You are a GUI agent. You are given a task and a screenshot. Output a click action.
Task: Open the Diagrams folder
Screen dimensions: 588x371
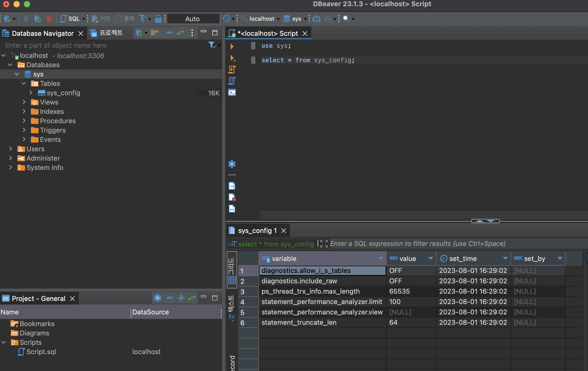[x=30, y=333]
